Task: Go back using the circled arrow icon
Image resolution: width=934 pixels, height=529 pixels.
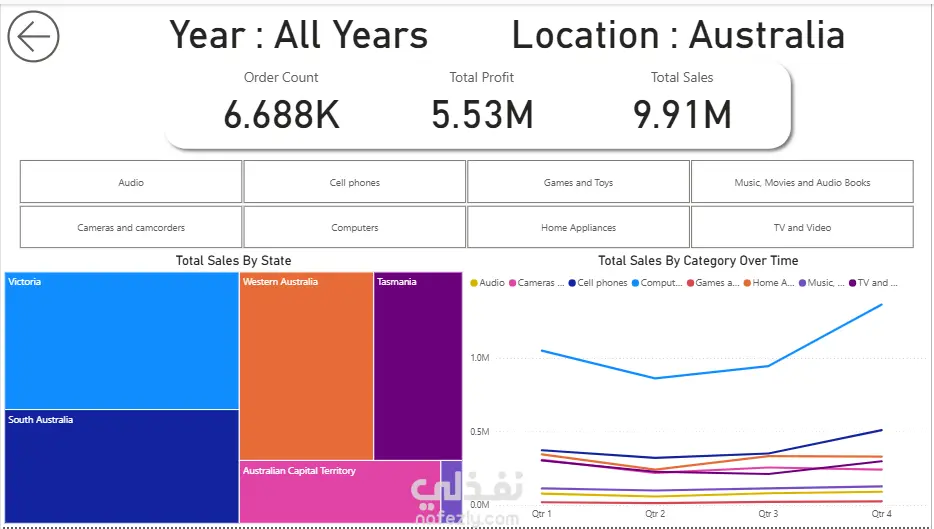Action: coord(33,36)
